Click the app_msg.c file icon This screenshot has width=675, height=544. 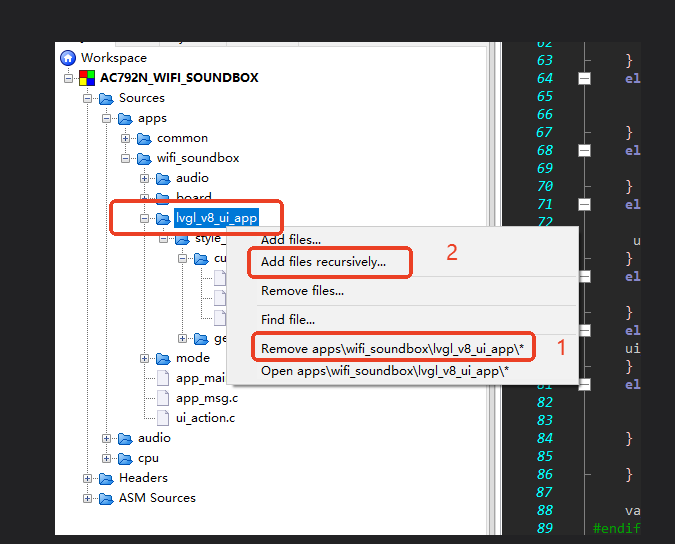(x=163, y=398)
